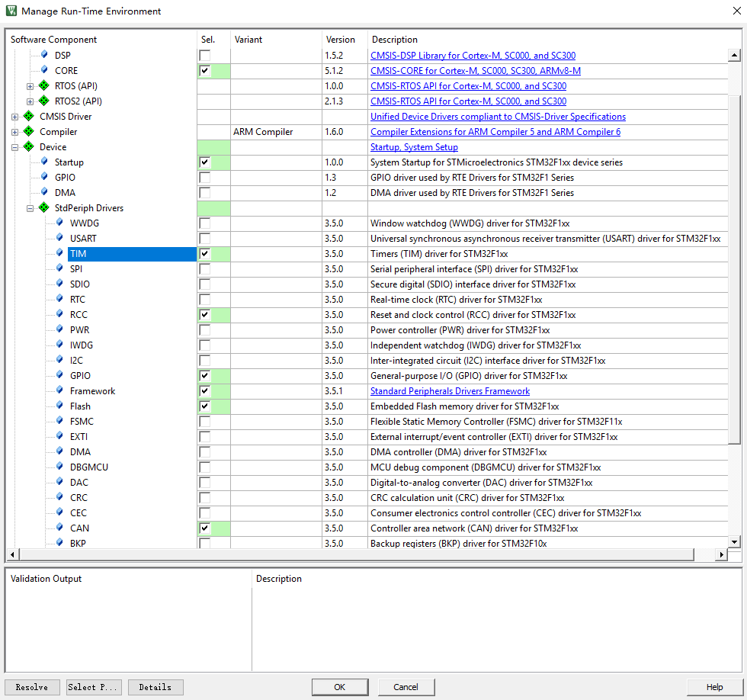The image size is (747, 700).
Task: Click the blue diamond icon beside RTC
Action: [59, 298]
